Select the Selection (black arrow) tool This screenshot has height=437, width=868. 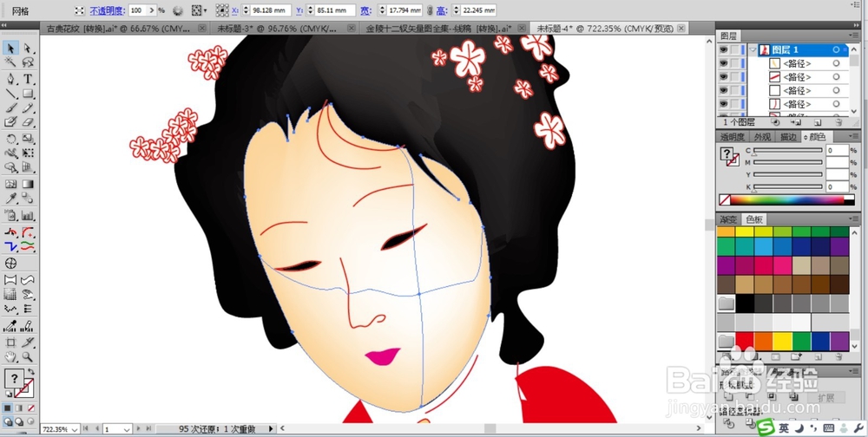[10, 49]
